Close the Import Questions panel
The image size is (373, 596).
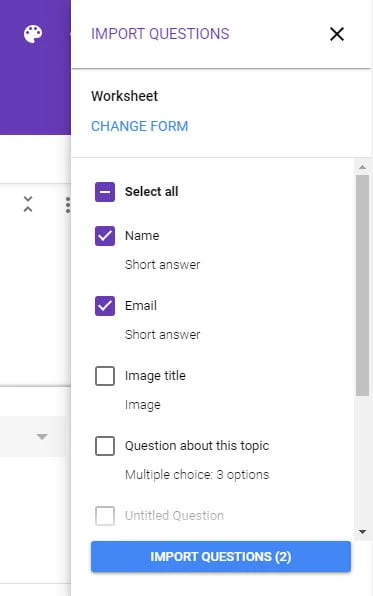point(337,34)
